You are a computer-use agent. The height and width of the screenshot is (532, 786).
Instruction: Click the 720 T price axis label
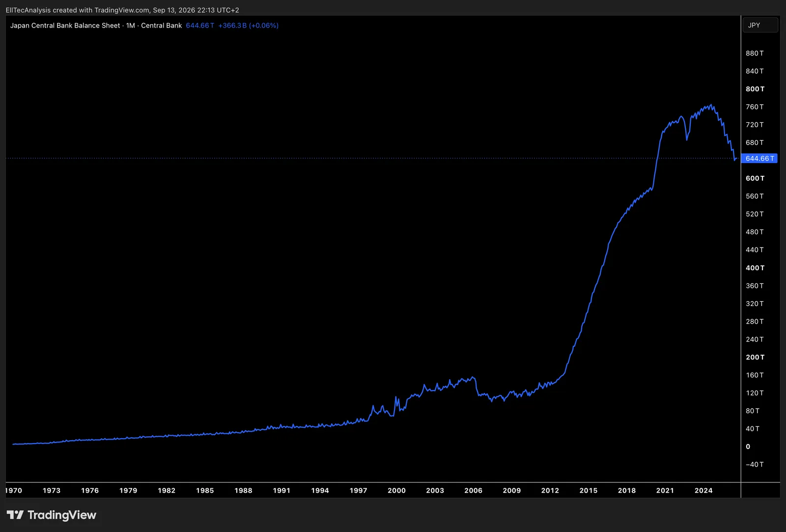755,125
